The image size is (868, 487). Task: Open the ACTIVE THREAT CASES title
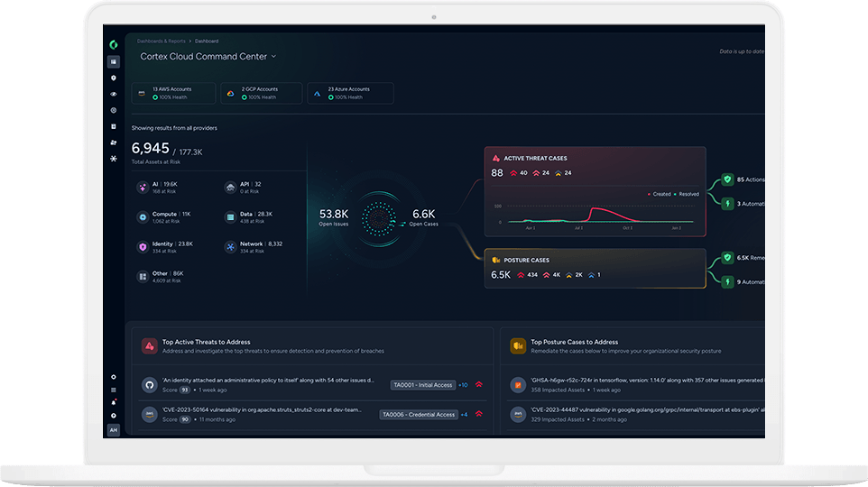tap(535, 159)
